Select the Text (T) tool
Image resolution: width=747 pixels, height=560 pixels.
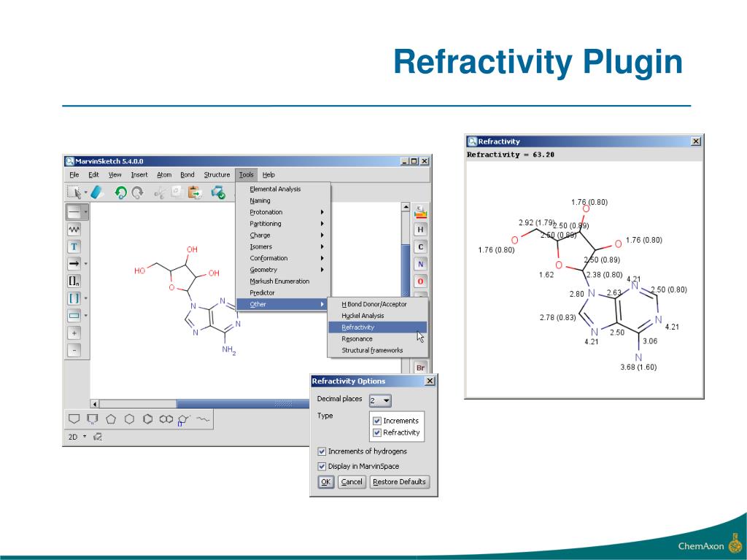[74, 246]
